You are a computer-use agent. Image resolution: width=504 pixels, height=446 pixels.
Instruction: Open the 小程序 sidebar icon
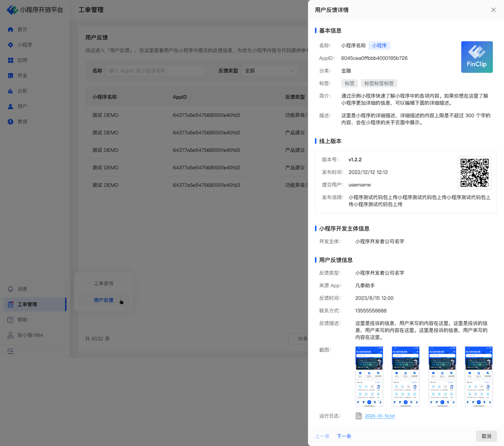point(11,45)
